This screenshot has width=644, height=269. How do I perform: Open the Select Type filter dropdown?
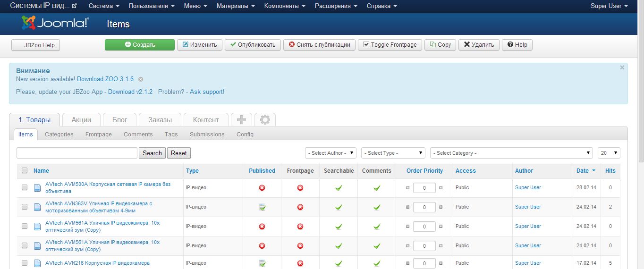click(x=393, y=153)
